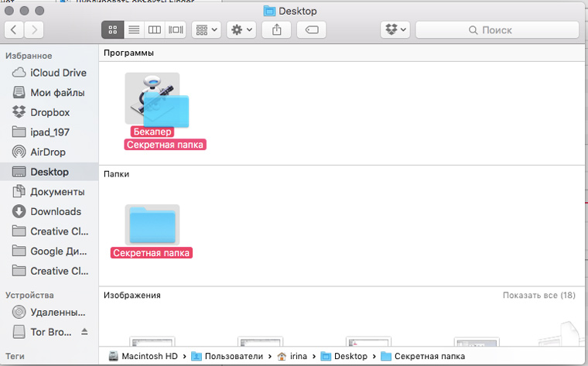Open the Dropbox toolbar dropdown
The image size is (588, 366).
(x=395, y=29)
